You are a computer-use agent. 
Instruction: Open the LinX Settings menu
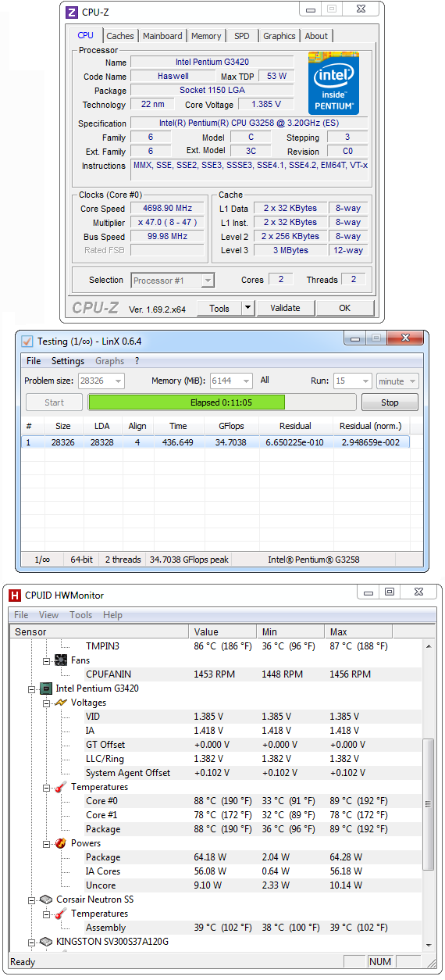(68, 361)
